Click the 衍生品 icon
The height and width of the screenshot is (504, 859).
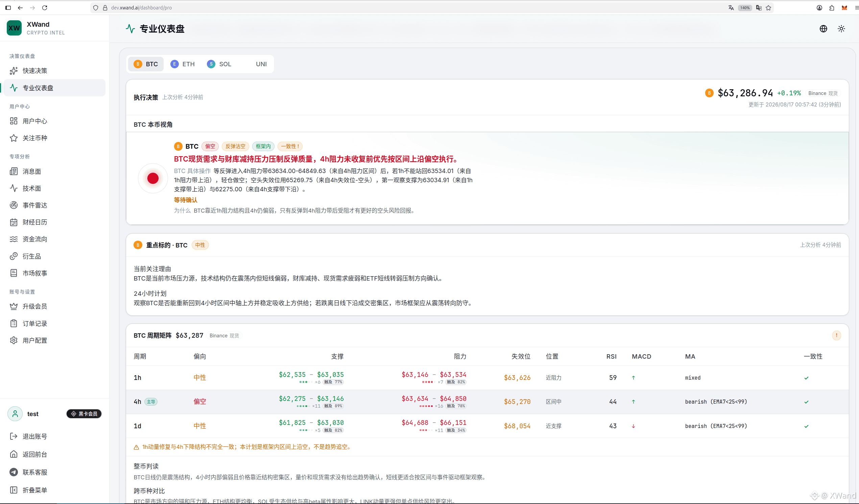(x=14, y=256)
